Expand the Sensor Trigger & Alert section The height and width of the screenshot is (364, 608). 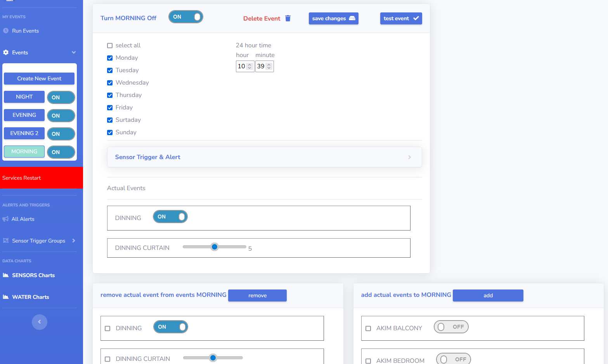tap(264, 157)
